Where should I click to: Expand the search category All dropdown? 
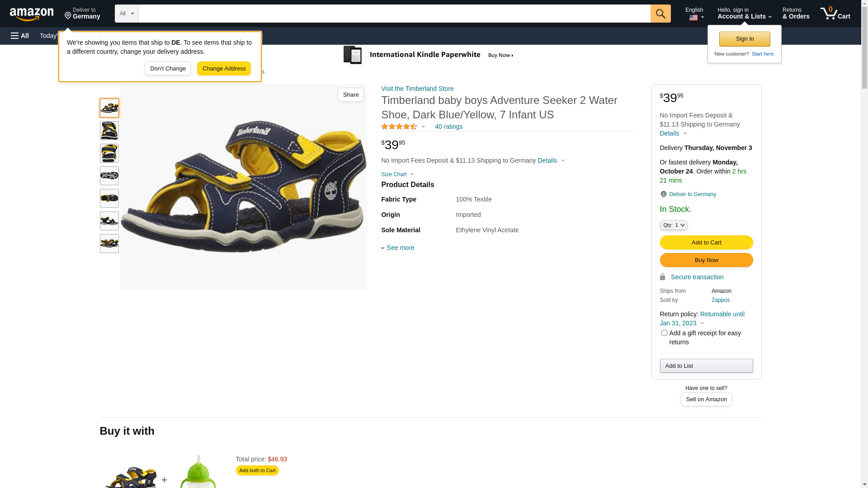pyautogui.click(x=126, y=14)
